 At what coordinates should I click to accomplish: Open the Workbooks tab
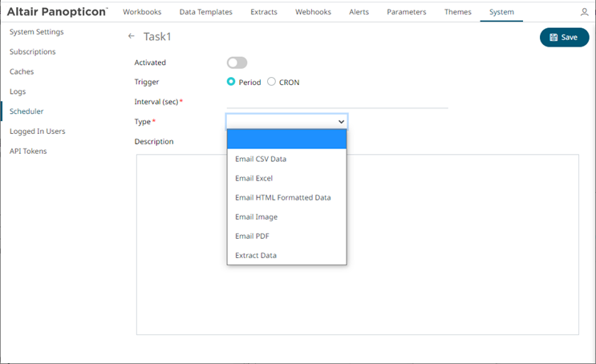coord(142,12)
